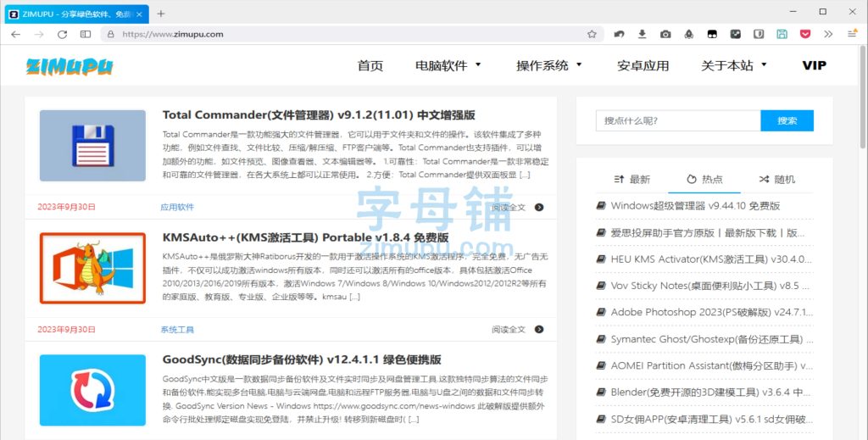Click the rocket extension icon
Image resolution: width=868 pixels, height=440 pixels.
(688, 34)
